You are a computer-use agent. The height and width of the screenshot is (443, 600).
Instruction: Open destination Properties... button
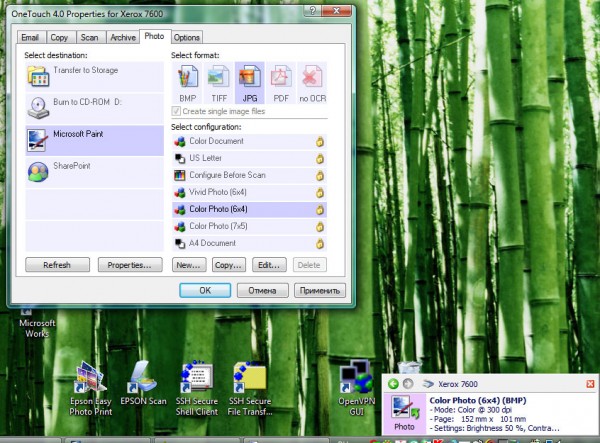(130, 265)
